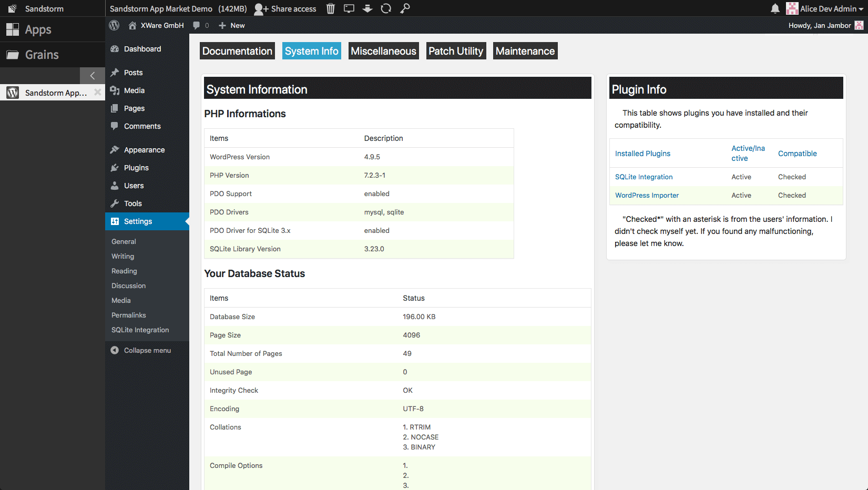Viewport: 868px width, 490px height.
Task: Open Permalinks settings submenu
Action: 129,315
